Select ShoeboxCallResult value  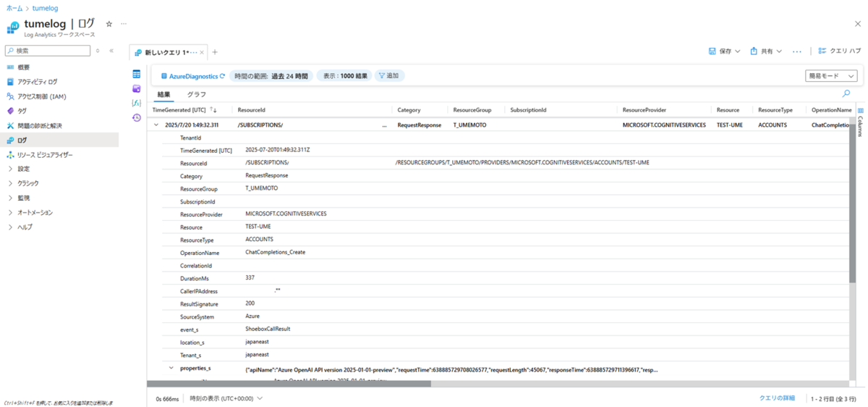[x=268, y=329]
